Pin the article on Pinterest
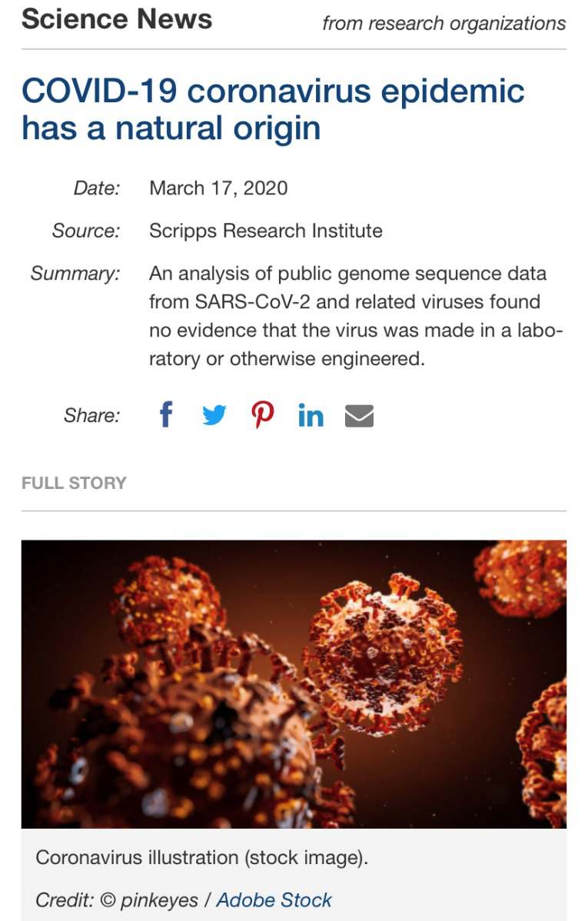This screenshot has width=588, height=921. (x=263, y=415)
